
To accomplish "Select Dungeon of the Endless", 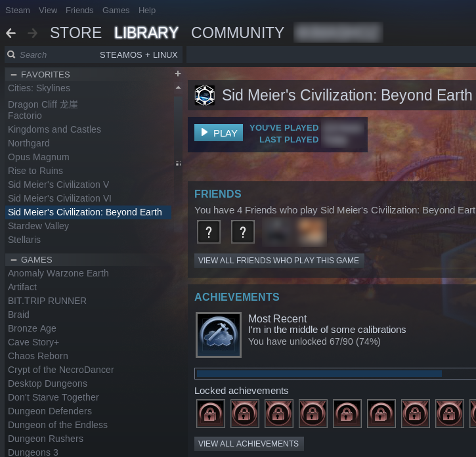I will pyautogui.click(x=58, y=425).
